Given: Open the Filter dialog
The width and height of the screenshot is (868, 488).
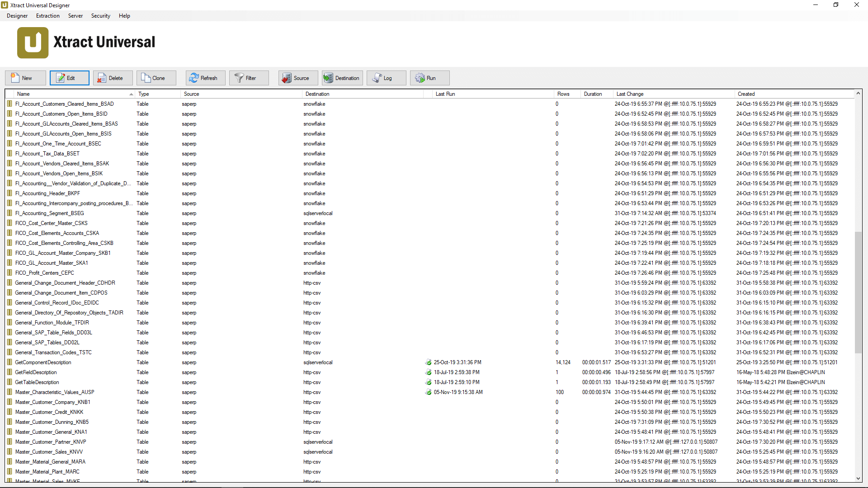Looking at the screenshot, I should [249, 78].
